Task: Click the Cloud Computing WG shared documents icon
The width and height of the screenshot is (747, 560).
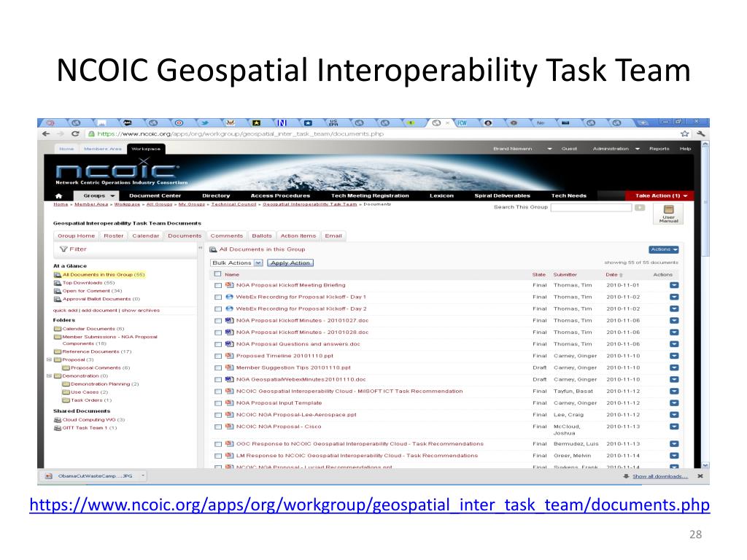Action: 58,420
